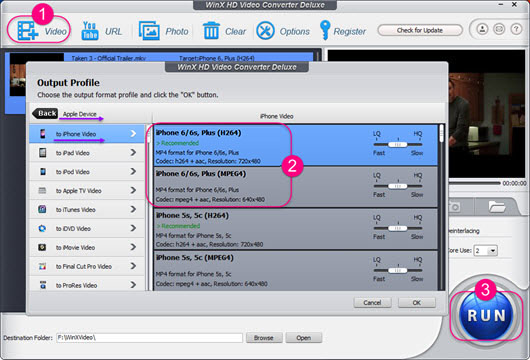The height and width of the screenshot is (360, 530).
Task: Click the add Video icon
Action: [27, 31]
